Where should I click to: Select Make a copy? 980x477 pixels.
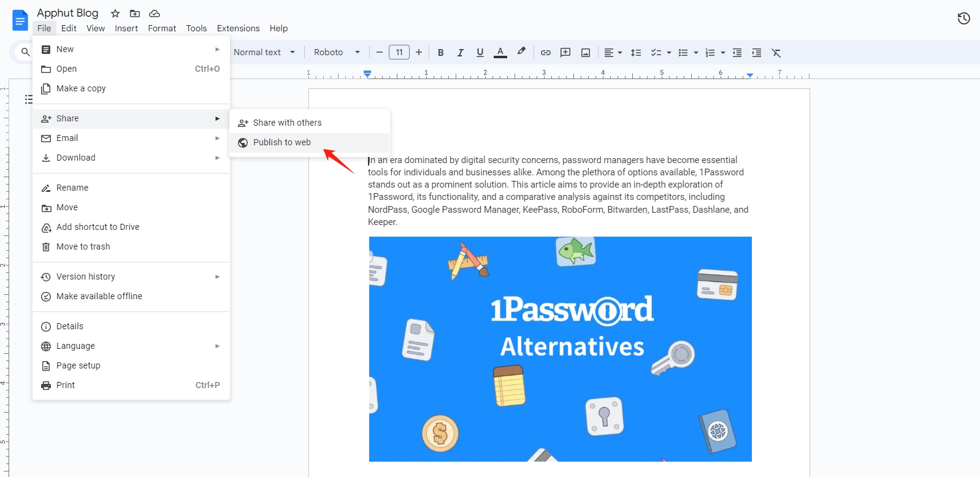coord(131,88)
